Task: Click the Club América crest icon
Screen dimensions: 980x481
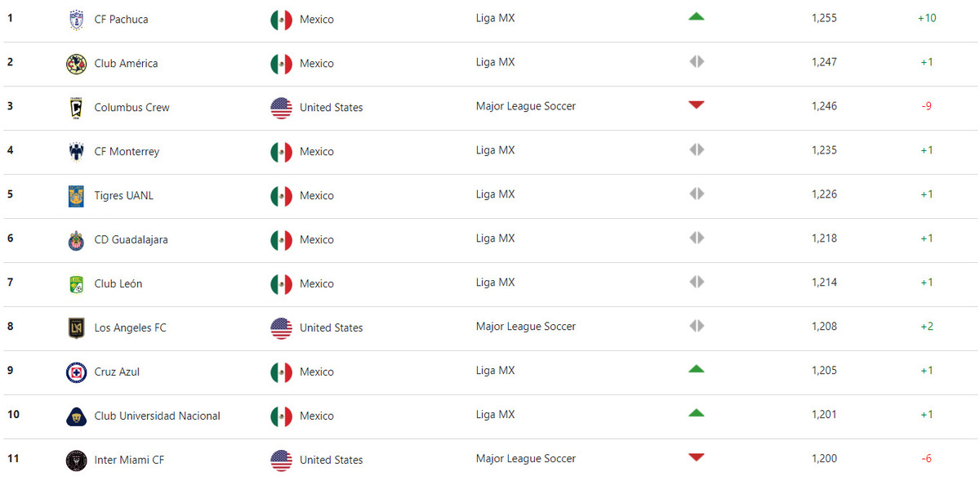Action: 76,64
